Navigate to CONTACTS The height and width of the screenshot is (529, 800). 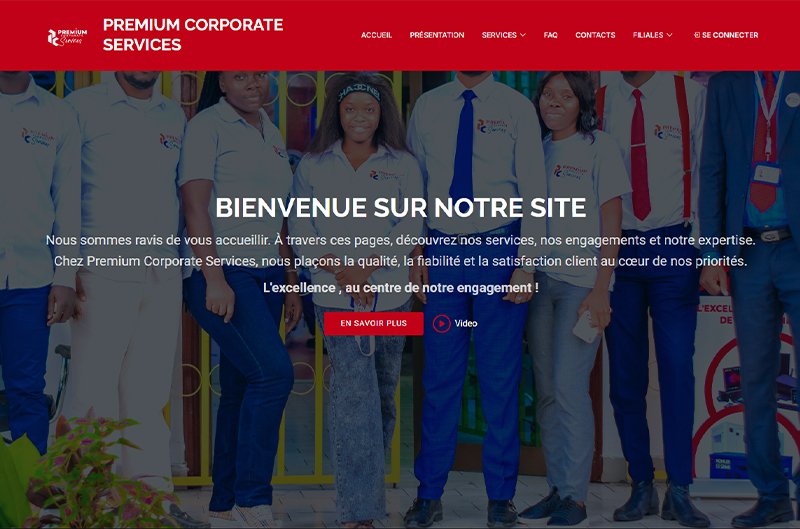(595, 35)
